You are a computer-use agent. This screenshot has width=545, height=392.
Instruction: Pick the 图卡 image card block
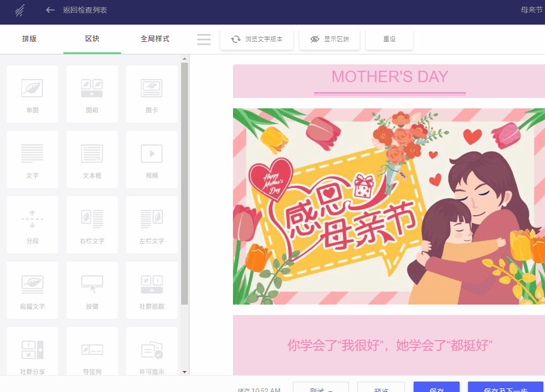tap(151, 94)
